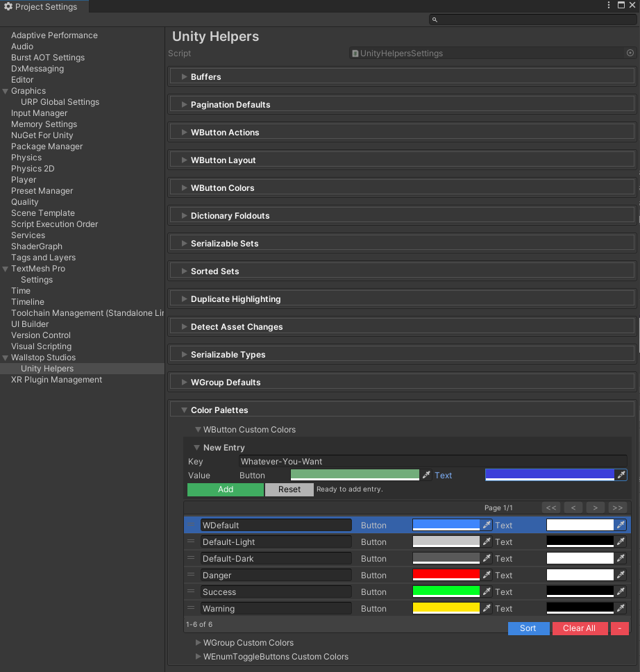The height and width of the screenshot is (672, 640).
Task: Expand the WGroup Custom Colors foldout
Action: (199, 643)
